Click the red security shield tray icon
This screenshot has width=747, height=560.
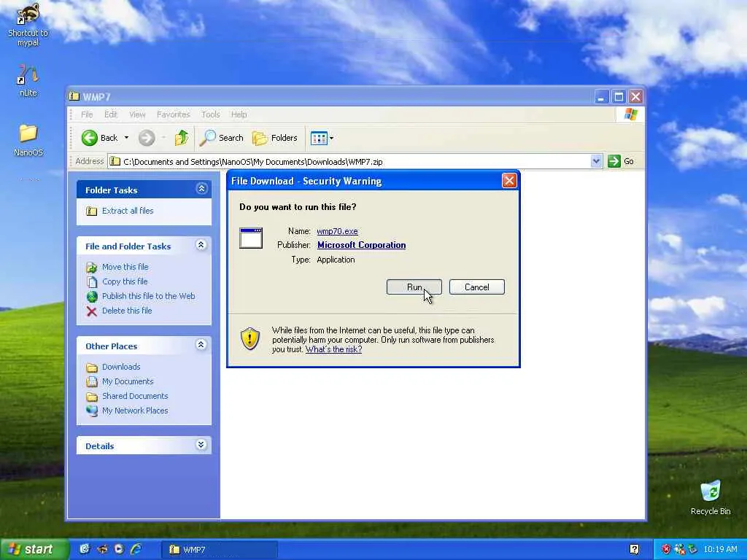coord(666,550)
